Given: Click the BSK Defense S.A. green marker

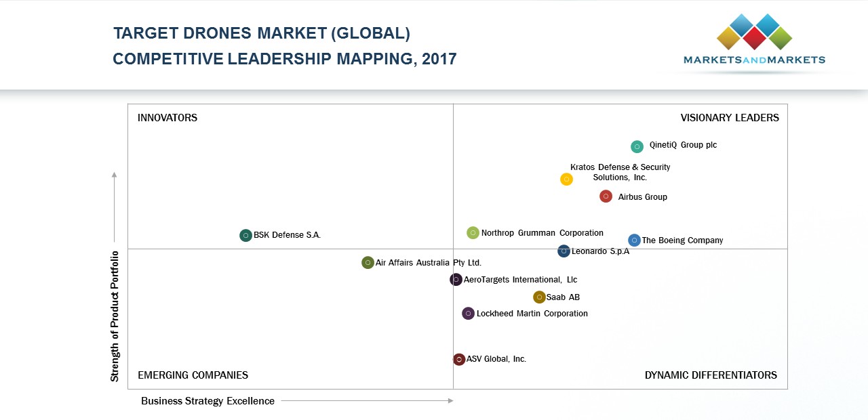Looking at the screenshot, I should click(x=246, y=236).
